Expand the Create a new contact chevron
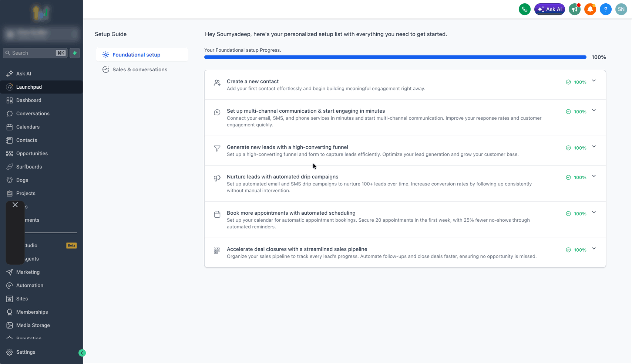The width and height of the screenshot is (632, 364). [x=594, y=81]
